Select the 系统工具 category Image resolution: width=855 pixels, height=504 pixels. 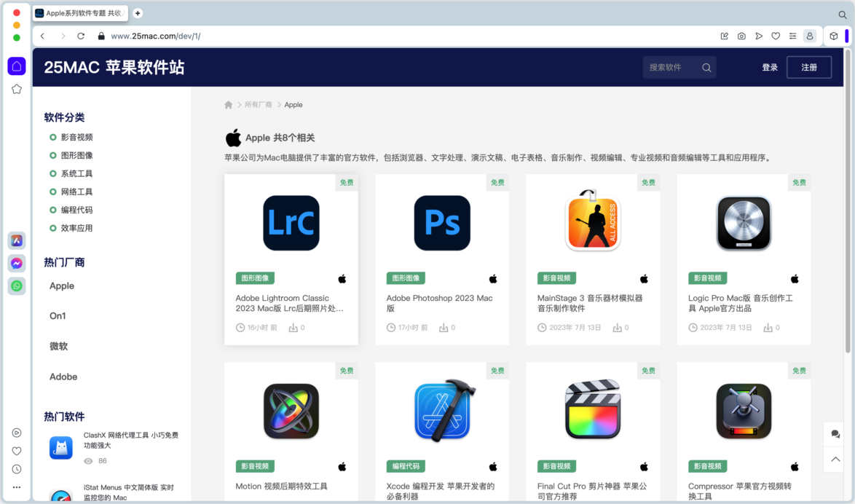tap(77, 173)
